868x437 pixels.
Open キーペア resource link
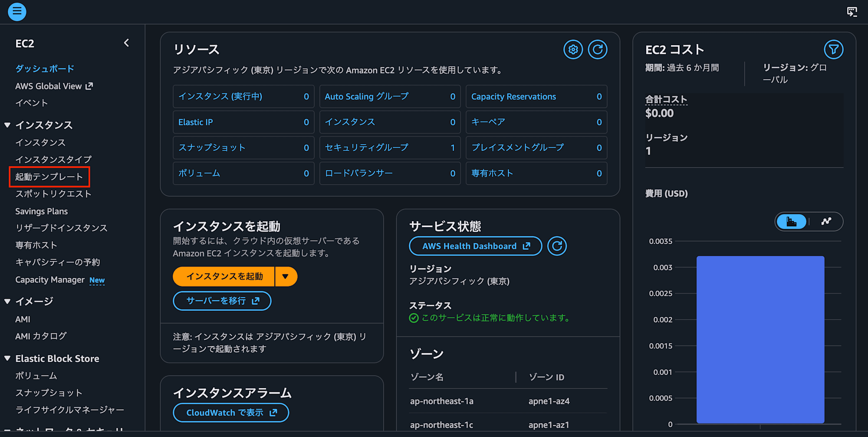(x=488, y=122)
